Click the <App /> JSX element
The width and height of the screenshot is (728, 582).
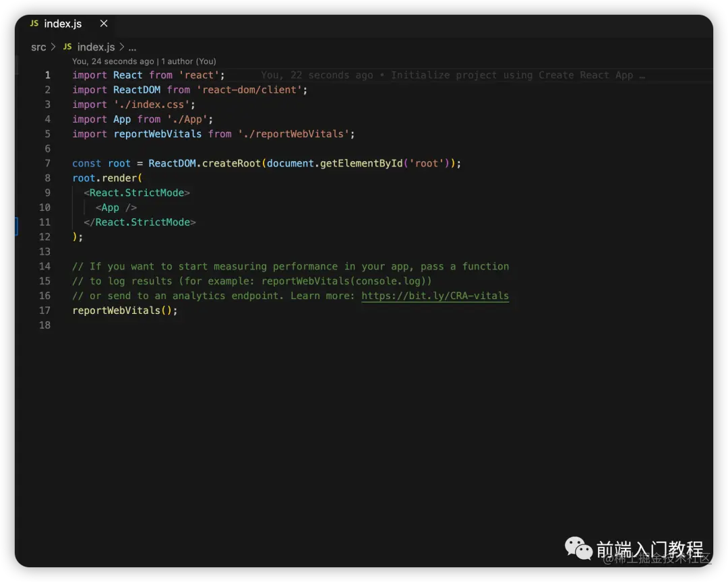(116, 208)
